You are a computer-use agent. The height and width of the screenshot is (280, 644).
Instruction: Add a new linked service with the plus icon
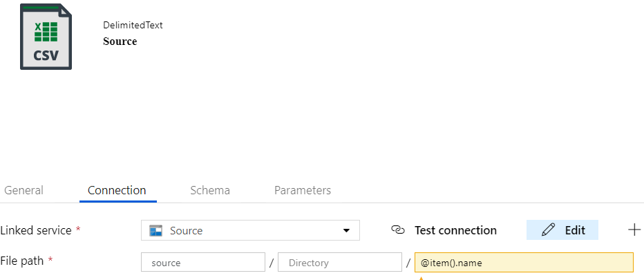pyautogui.click(x=634, y=230)
